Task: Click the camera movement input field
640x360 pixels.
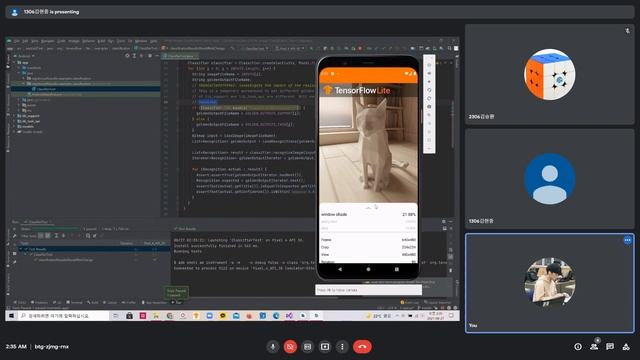Action: pyautogui.click(x=368, y=290)
